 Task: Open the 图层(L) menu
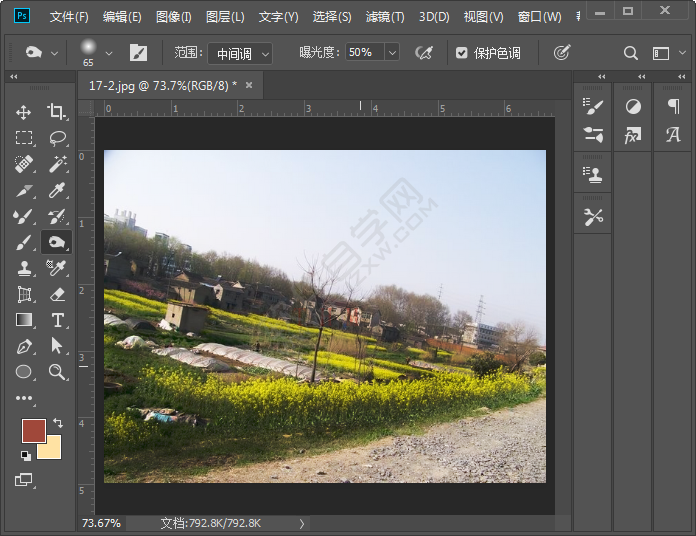pyautogui.click(x=225, y=17)
